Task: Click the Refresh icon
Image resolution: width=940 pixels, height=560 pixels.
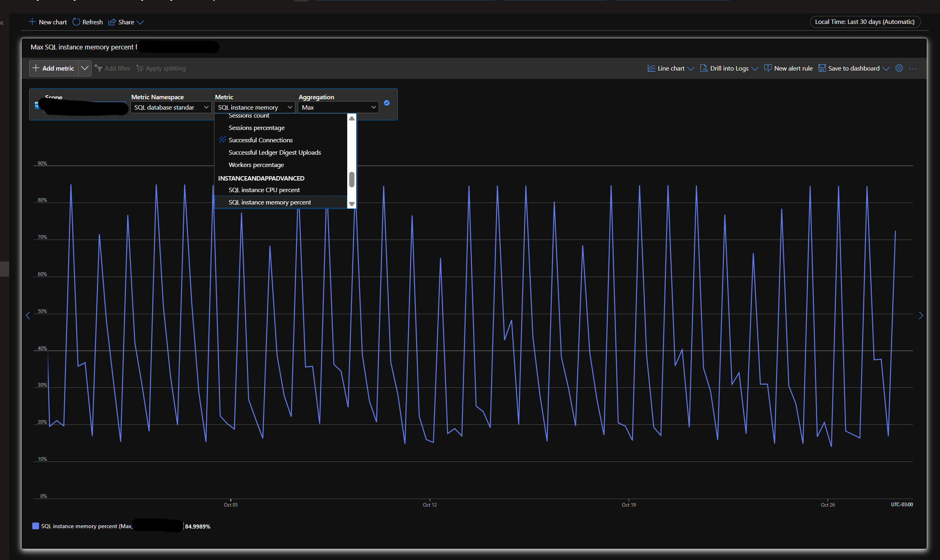Action: tap(76, 22)
